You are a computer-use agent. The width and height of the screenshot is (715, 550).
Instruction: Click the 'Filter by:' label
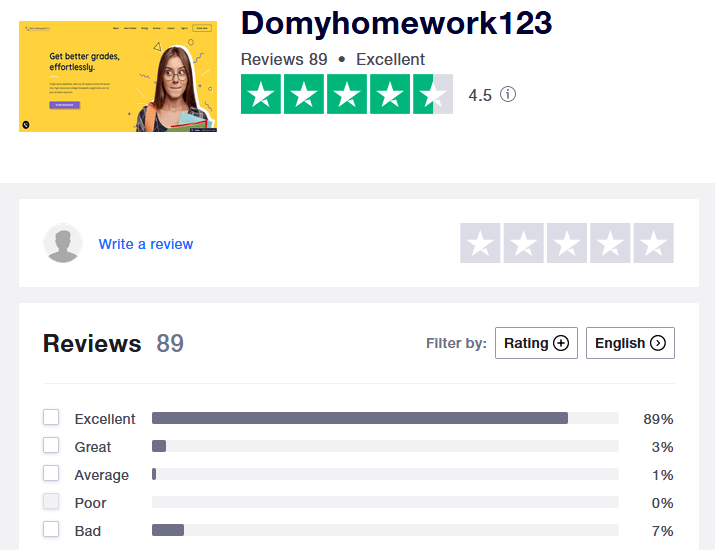[x=456, y=343]
